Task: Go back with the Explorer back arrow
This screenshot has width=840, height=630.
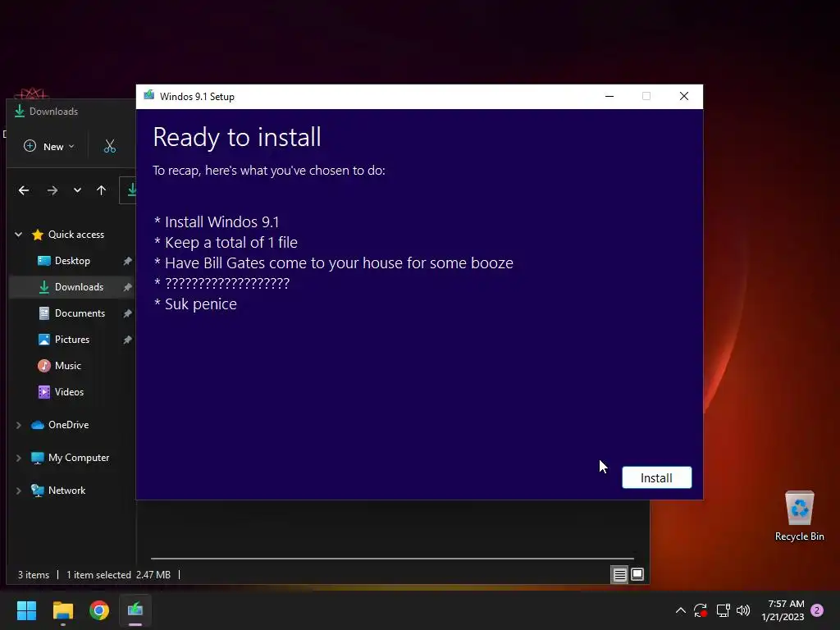Action: pos(24,190)
